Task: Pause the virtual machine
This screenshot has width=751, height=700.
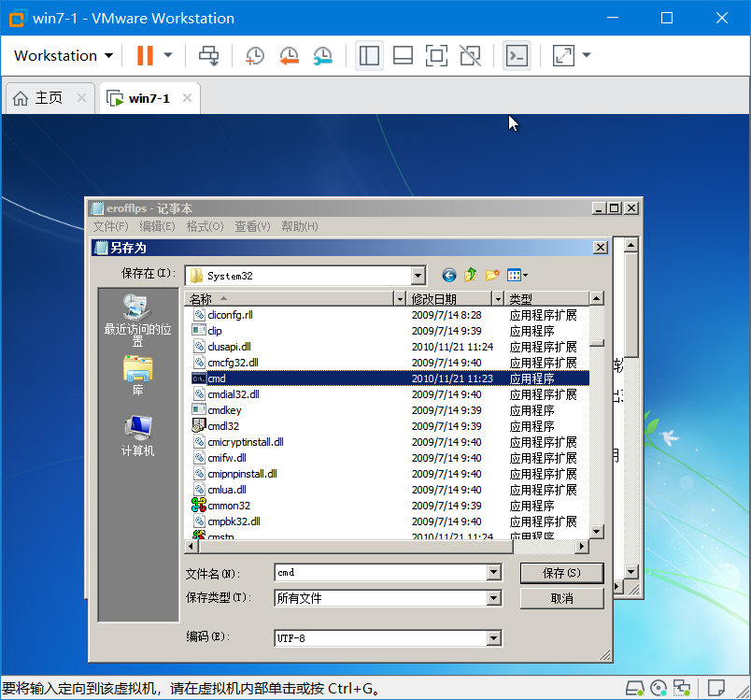Action: click(x=145, y=55)
